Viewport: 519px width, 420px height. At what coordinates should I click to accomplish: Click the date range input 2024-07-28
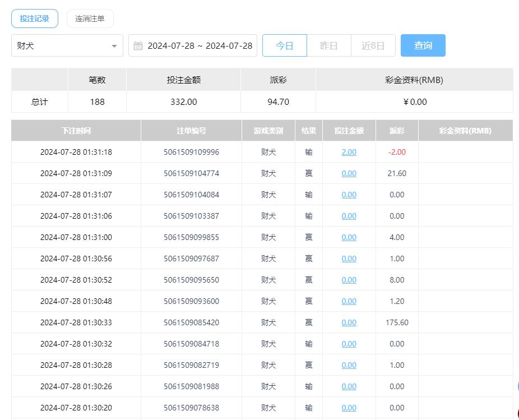pos(200,46)
